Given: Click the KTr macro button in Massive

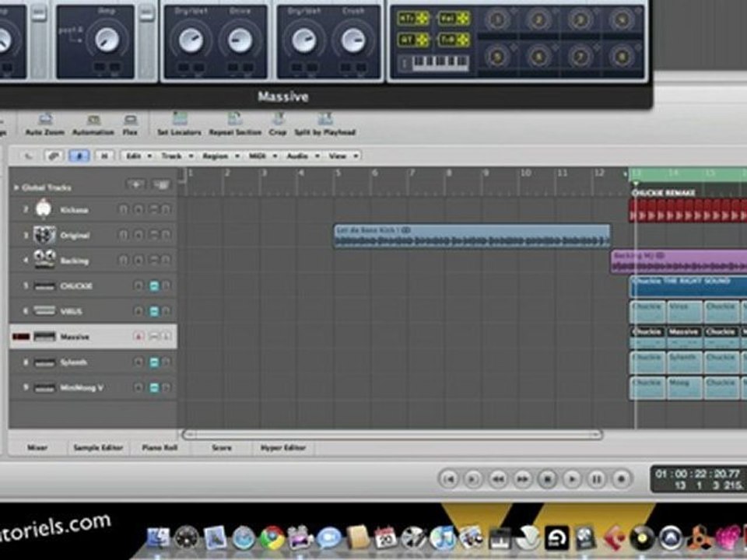Looking at the screenshot, I should click(412, 19).
